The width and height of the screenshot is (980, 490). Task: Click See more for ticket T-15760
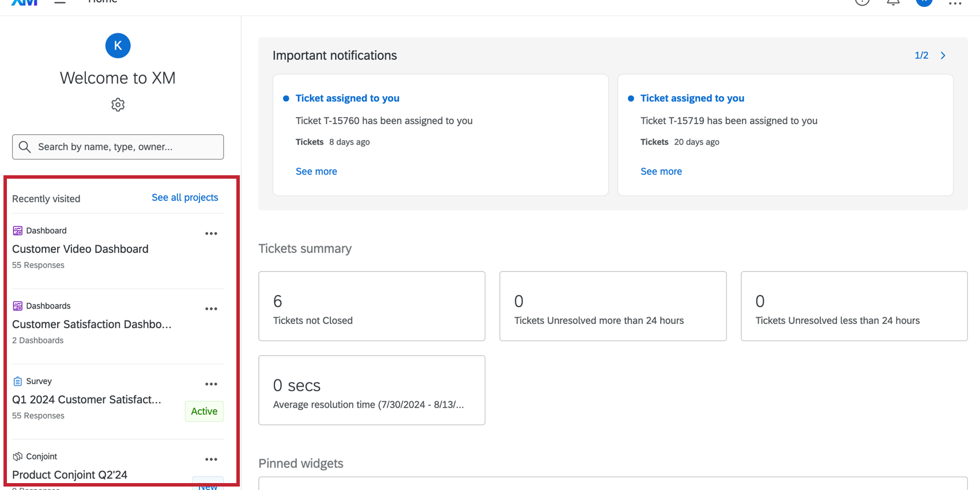coord(316,171)
